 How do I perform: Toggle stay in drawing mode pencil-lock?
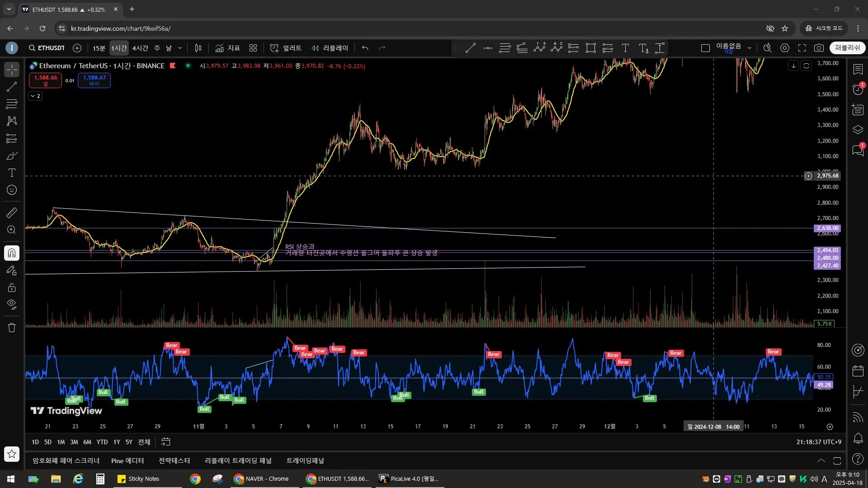12,271
